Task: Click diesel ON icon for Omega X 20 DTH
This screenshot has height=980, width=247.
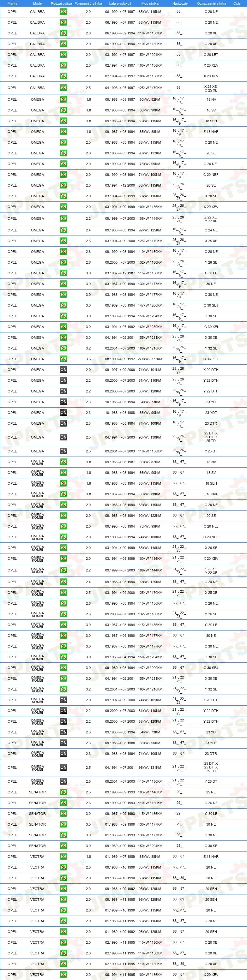Action: [63, 370]
